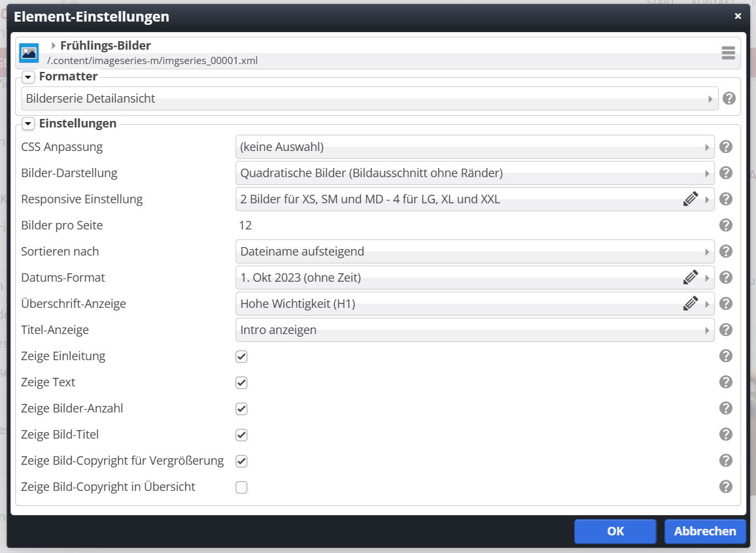Show help for Bilder pro Seite
This screenshot has width=756, height=553.
[x=726, y=225]
